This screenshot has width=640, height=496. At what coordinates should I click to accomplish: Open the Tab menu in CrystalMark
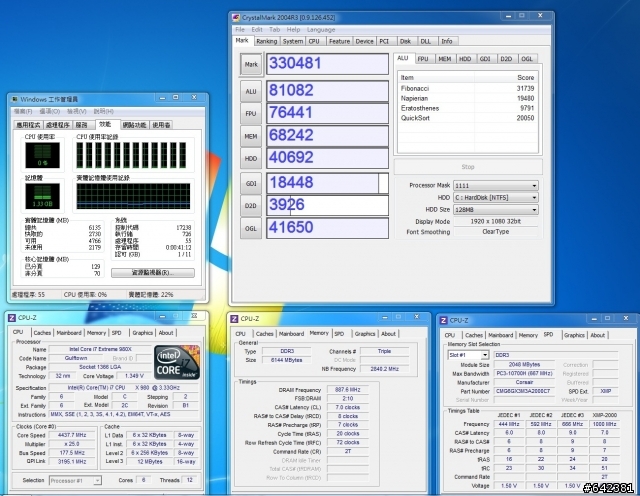click(274, 30)
